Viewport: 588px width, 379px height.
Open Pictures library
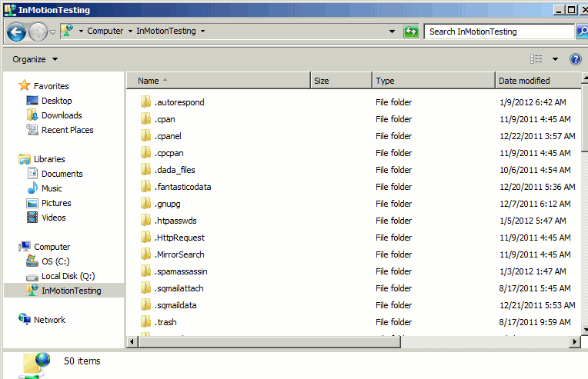(x=56, y=203)
